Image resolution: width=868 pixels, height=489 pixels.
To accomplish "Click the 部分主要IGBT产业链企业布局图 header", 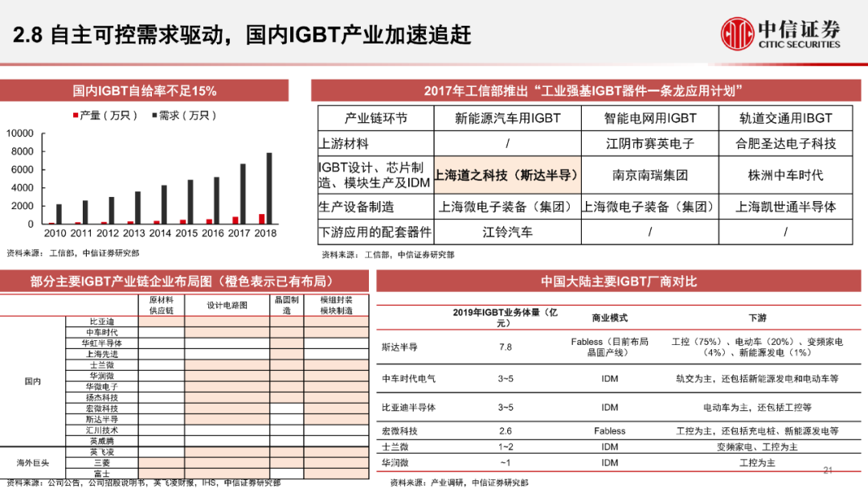I will coord(184,281).
